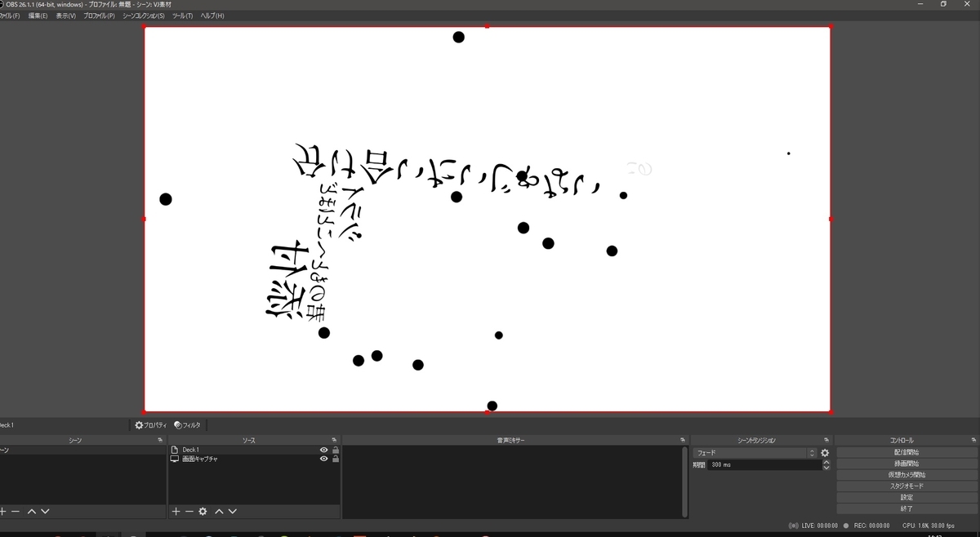The image size is (980, 537).
Task: Open the ヘルプ(H) menu
Action: pos(212,16)
